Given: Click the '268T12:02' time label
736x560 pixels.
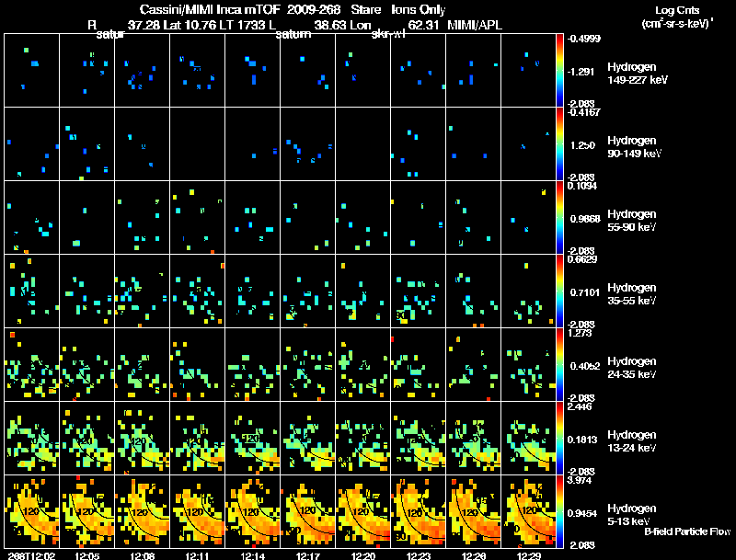Looking at the screenshot, I should coord(32,555).
